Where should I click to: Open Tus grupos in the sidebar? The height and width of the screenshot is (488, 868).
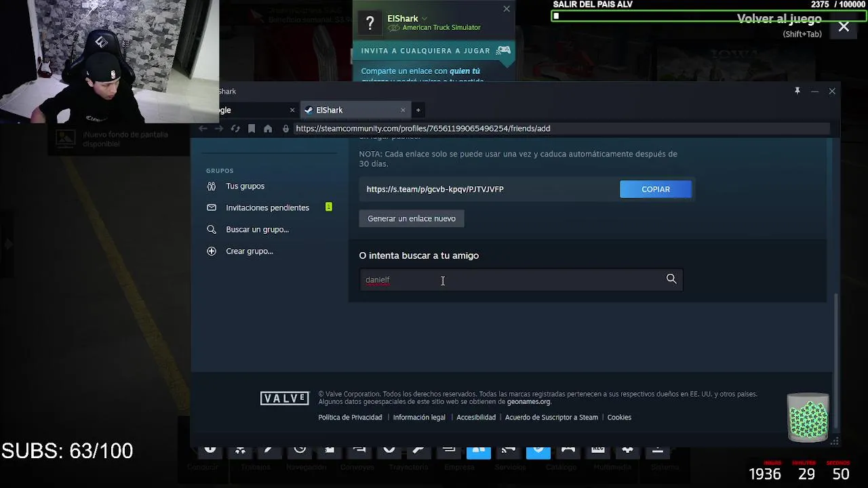[245, 186]
